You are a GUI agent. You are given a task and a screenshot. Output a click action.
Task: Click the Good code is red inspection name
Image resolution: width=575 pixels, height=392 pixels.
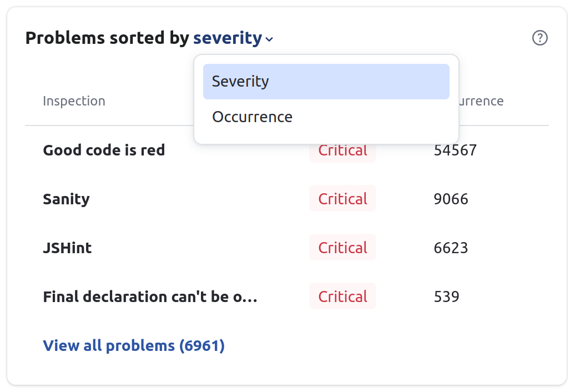pos(104,150)
